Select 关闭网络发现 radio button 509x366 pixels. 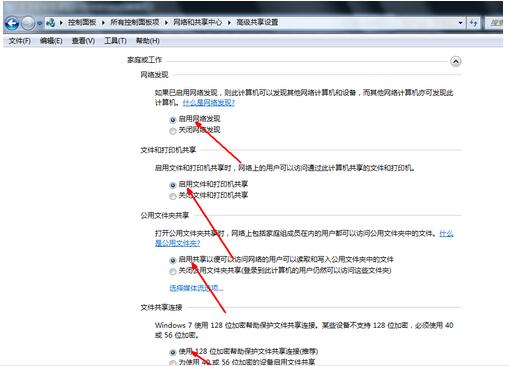click(x=173, y=131)
